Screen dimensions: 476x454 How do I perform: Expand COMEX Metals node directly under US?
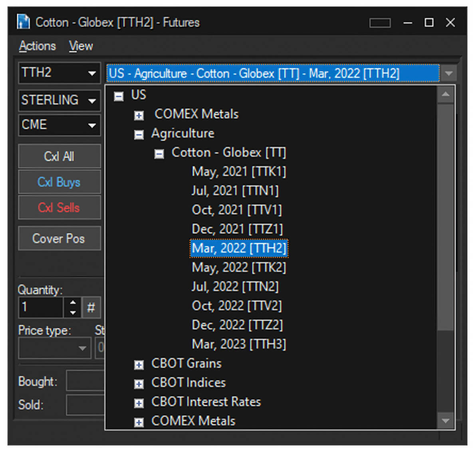tap(139, 115)
